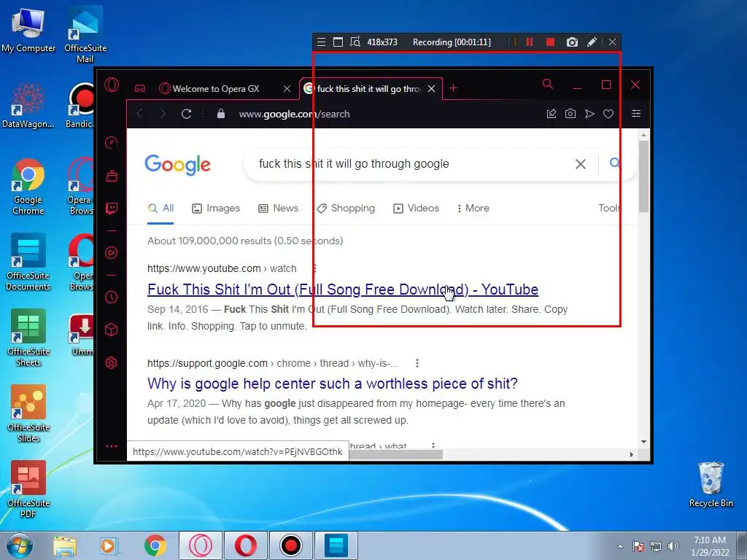
Task: Go back using browser back arrow
Action: click(139, 114)
